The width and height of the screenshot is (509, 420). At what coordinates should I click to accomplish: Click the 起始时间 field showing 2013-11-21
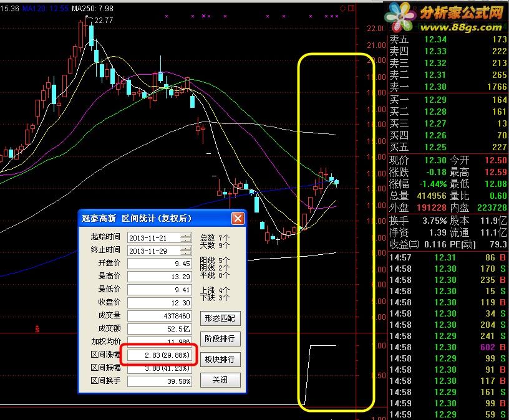[160, 237]
